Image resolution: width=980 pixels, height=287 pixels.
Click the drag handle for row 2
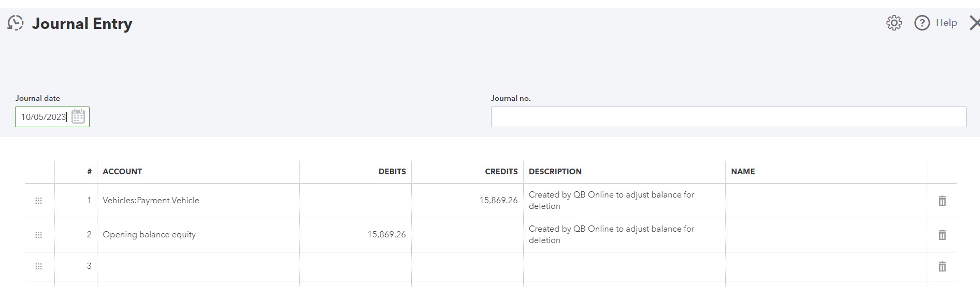(38, 235)
